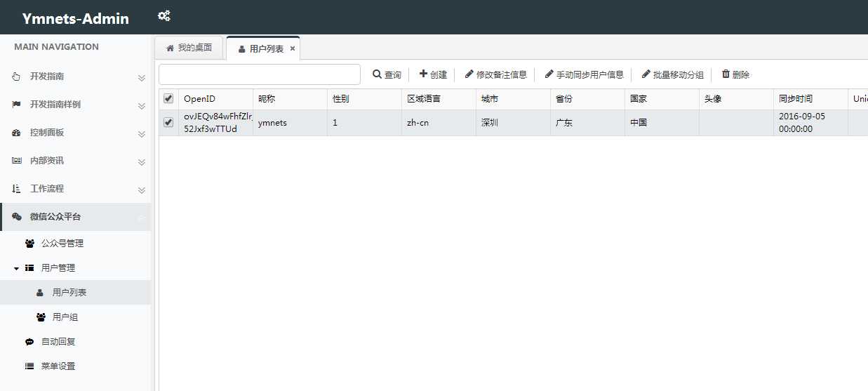Image resolution: width=868 pixels, height=391 pixels.
Task: Click the 城市 column header
Action: pyautogui.click(x=514, y=99)
